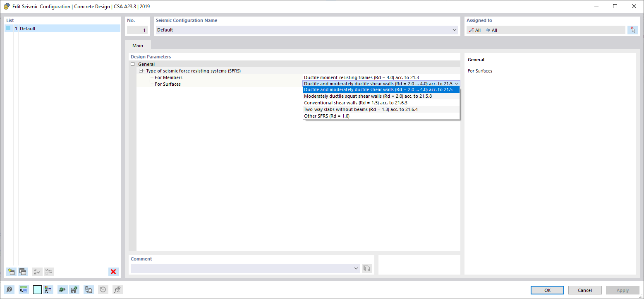The width and height of the screenshot is (644, 299).
Task: Switch to the Main tab
Action: pyautogui.click(x=138, y=46)
